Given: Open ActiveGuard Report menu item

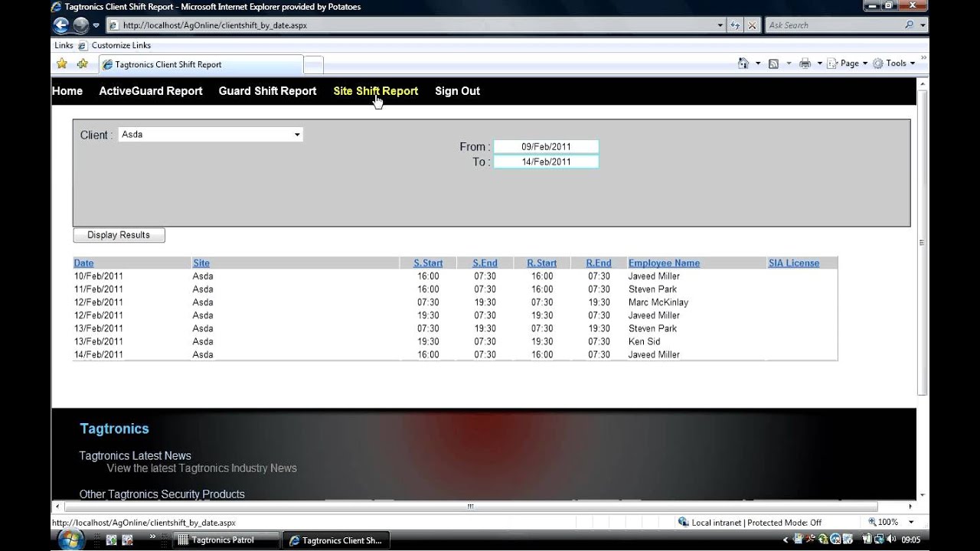Looking at the screenshot, I should [x=151, y=91].
